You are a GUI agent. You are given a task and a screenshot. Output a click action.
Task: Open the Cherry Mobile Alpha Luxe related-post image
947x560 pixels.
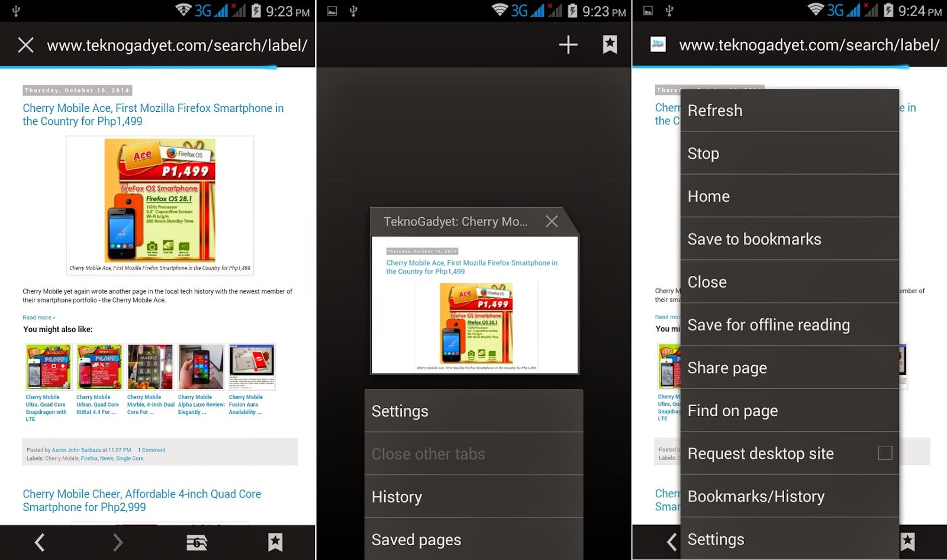coord(201,366)
